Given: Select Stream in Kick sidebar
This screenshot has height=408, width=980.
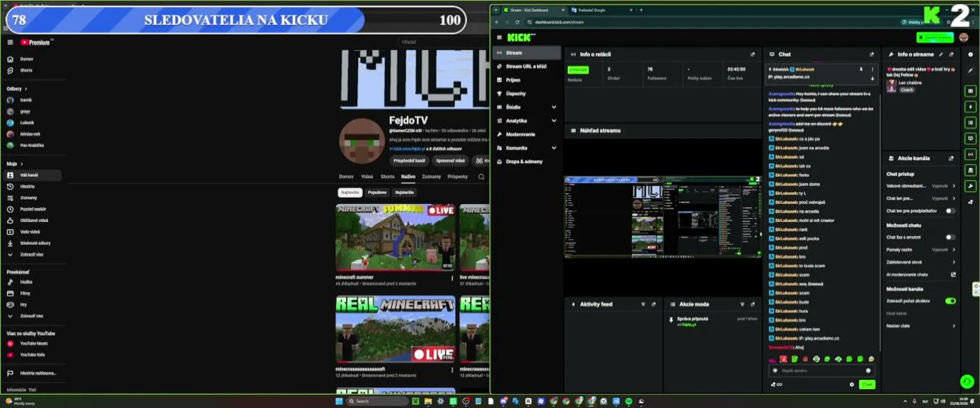Looking at the screenshot, I should click(527, 53).
